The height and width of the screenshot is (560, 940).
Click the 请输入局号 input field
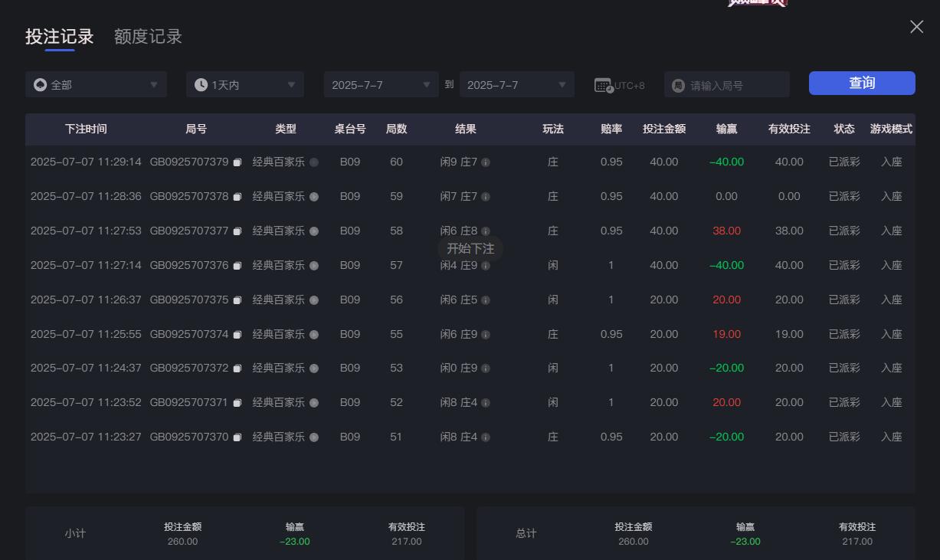(x=726, y=84)
